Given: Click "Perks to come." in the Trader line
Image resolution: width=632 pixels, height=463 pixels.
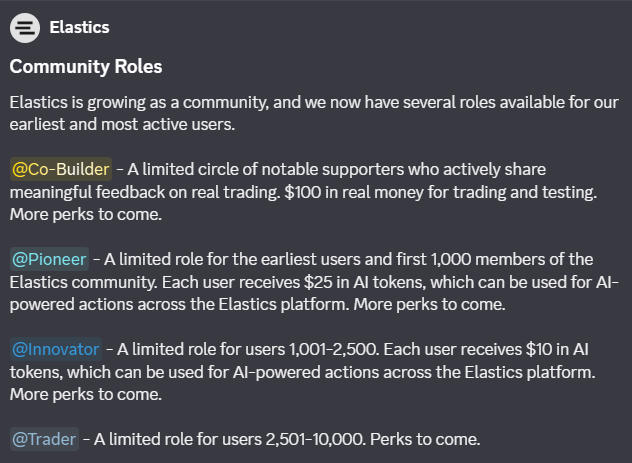Looking at the screenshot, I should point(425,439).
